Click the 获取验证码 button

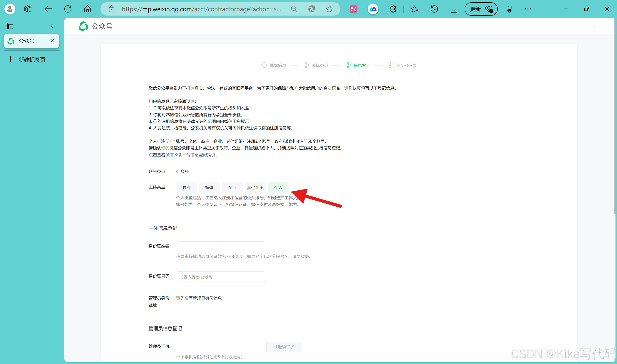pos(284,347)
